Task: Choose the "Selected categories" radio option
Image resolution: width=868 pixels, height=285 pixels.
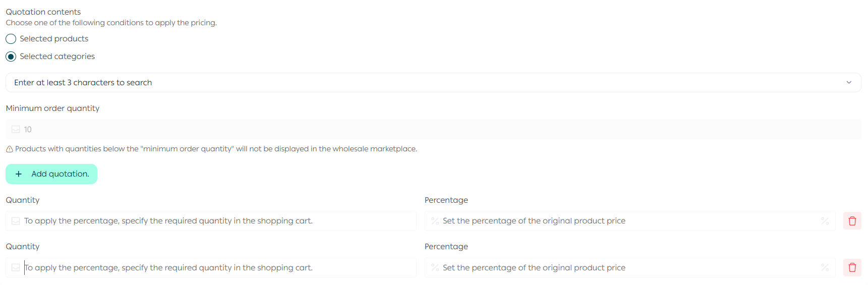Action: click(x=11, y=56)
